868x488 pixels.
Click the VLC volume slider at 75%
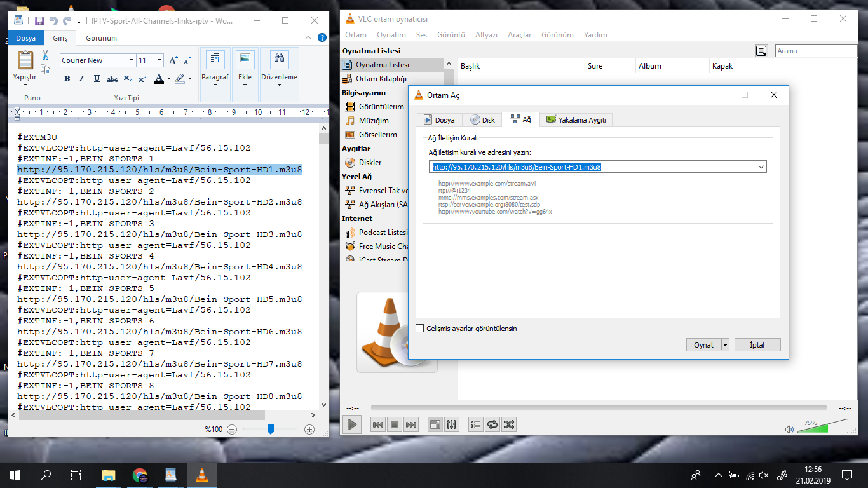click(x=822, y=426)
